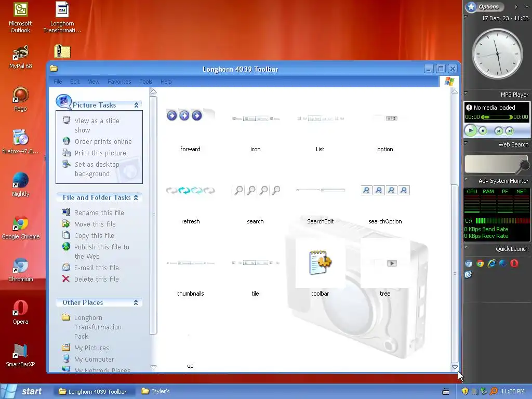Collapse the Web Search sidebar panel
Viewport: 532px width, 399px height.
[x=466, y=143]
